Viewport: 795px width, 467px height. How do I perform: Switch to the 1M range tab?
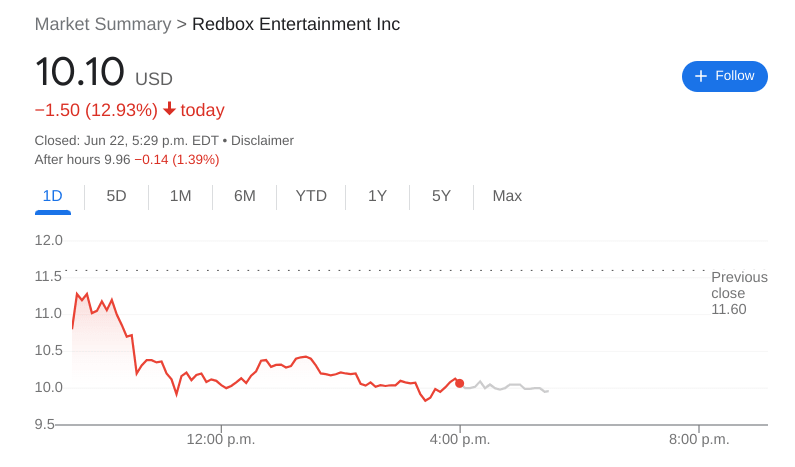coord(180,196)
